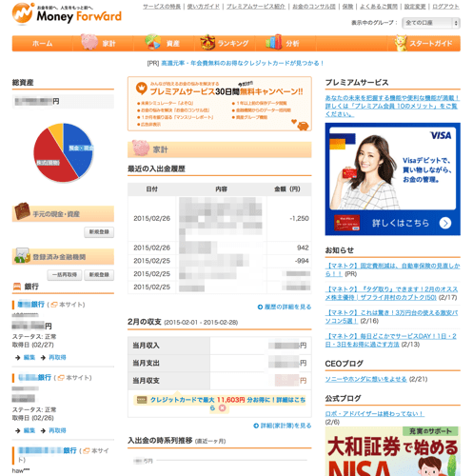This screenshot has height=476, width=473.
Task: Open the news about タダ取り 株主優待
Action: [391, 293]
